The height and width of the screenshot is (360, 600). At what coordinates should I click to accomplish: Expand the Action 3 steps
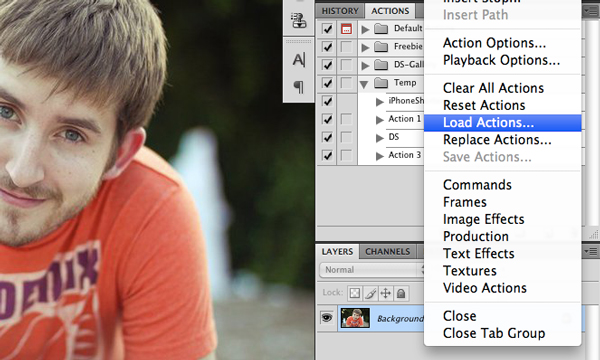(x=380, y=156)
